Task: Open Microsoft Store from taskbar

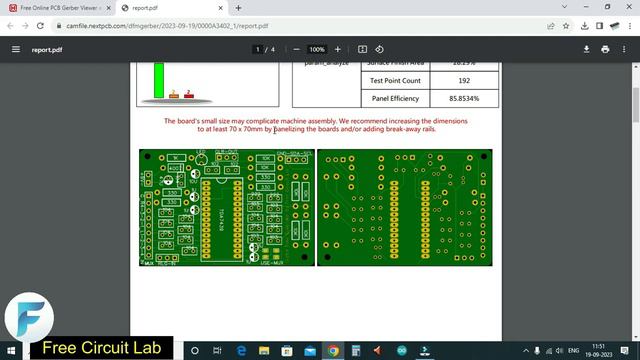Action: [287, 351]
